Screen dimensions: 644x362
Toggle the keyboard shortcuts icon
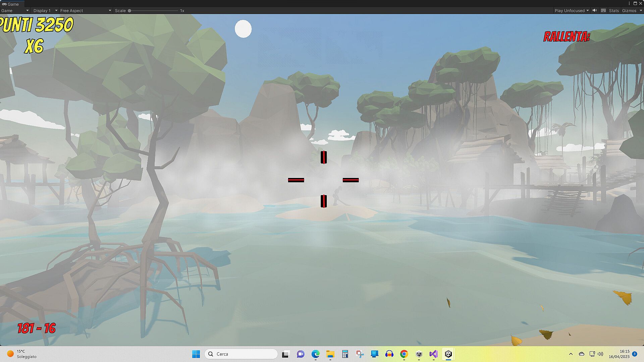[x=603, y=10]
